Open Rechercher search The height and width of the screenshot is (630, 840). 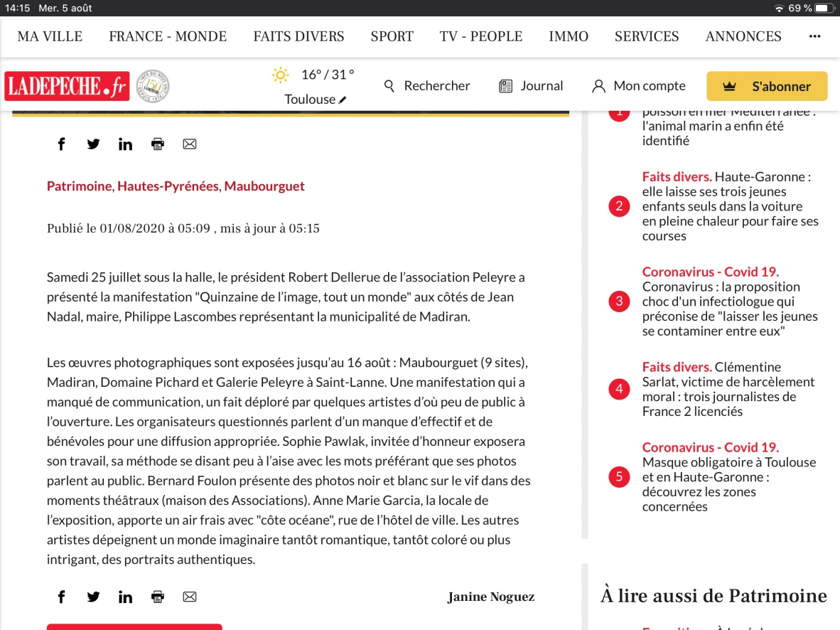436,86
